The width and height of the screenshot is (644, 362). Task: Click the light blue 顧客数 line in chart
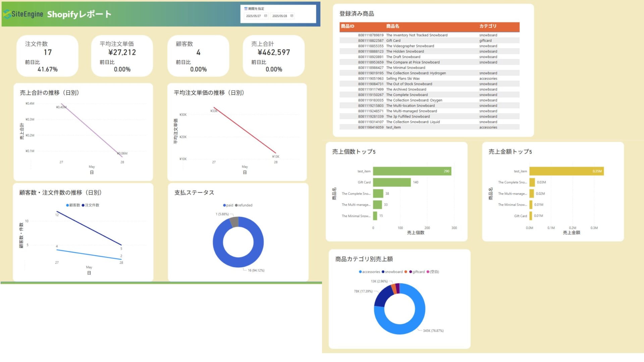click(x=89, y=254)
